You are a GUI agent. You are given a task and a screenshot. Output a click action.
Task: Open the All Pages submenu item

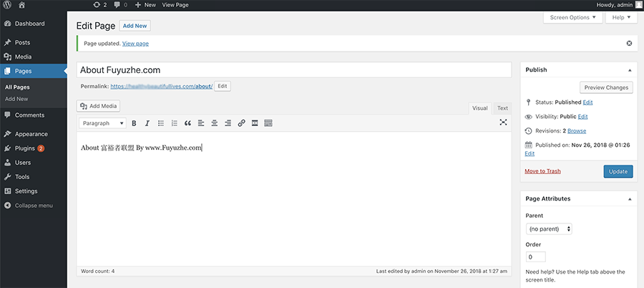17,87
